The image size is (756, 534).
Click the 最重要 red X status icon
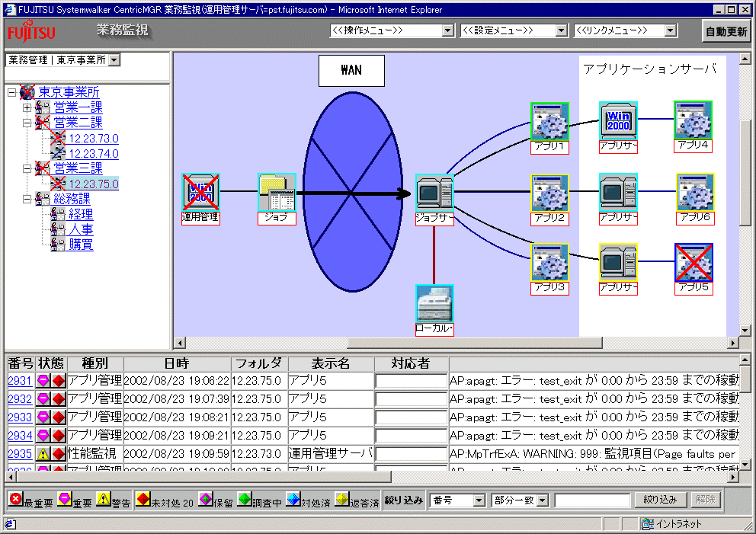pyautogui.click(x=15, y=499)
